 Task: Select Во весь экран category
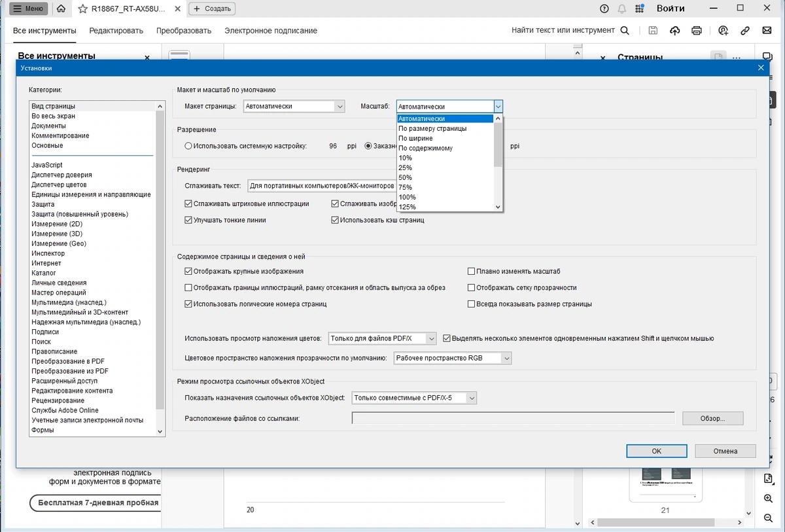53,116
